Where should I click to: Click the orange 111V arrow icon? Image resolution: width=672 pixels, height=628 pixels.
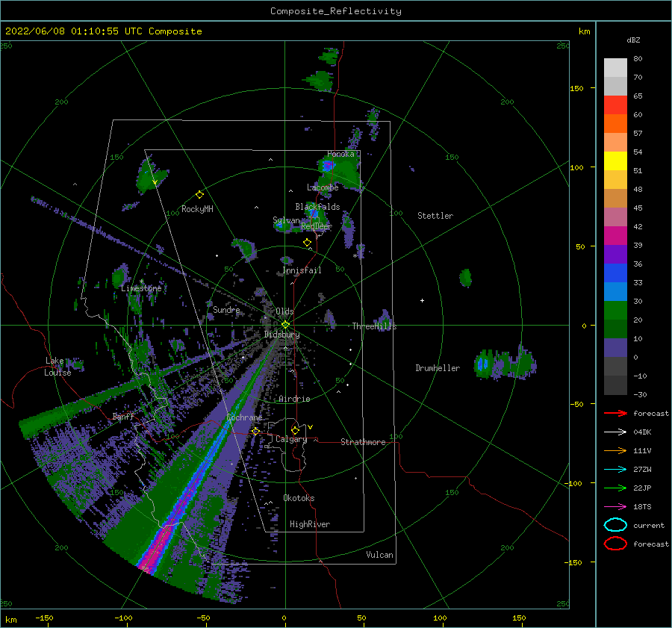coord(615,450)
